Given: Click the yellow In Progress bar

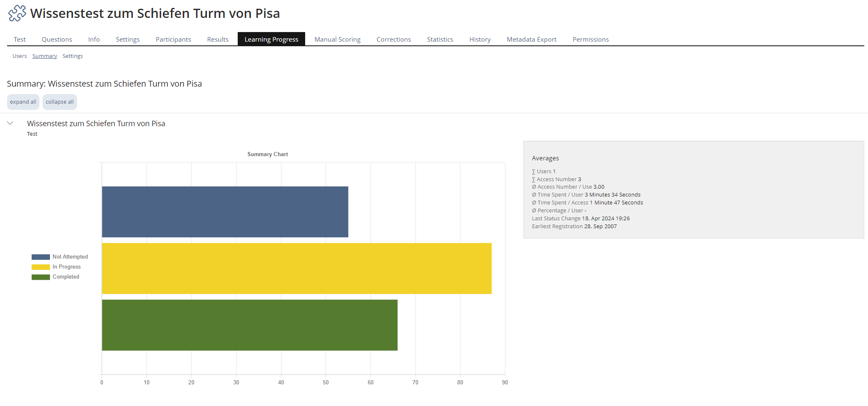Looking at the screenshot, I should coord(296,269).
